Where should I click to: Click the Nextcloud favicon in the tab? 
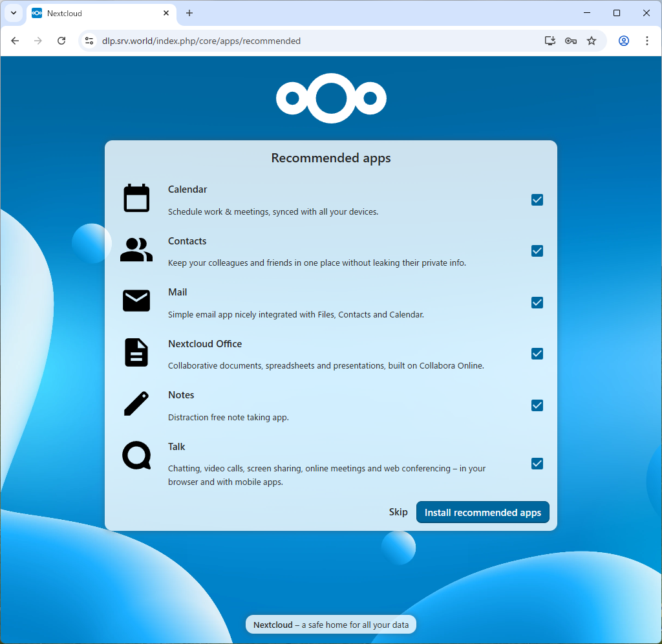click(37, 13)
